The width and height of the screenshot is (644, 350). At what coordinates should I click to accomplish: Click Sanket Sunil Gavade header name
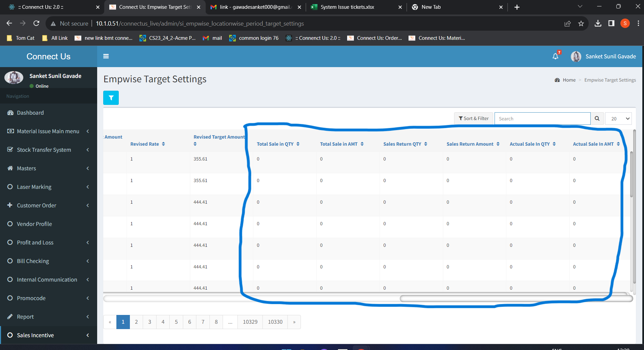click(611, 56)
